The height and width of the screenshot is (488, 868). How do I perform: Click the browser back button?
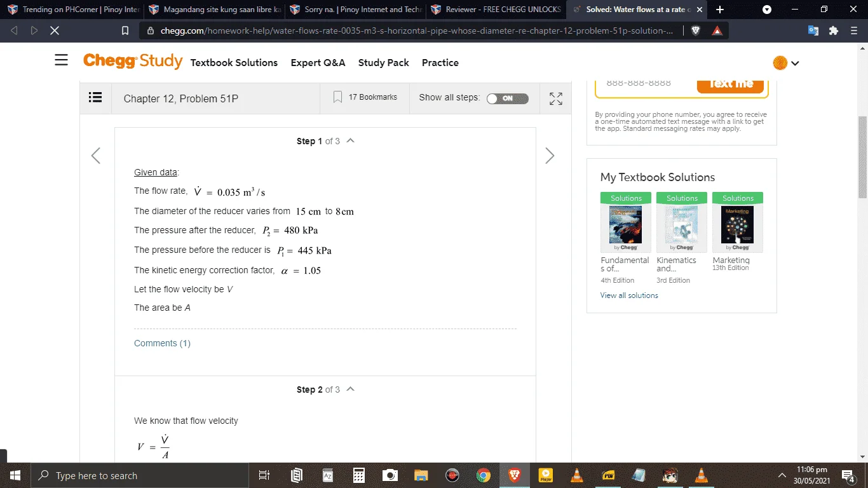pyautogui.click(x=15, y=30)
